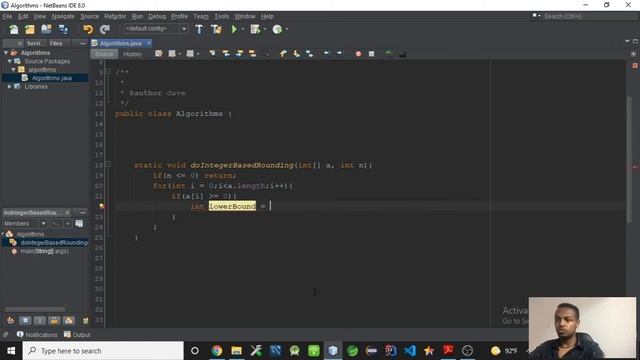Viewport: 640px width, 360px height.
Task: Close the Navigator panel tab
Action: coord(67,213)
